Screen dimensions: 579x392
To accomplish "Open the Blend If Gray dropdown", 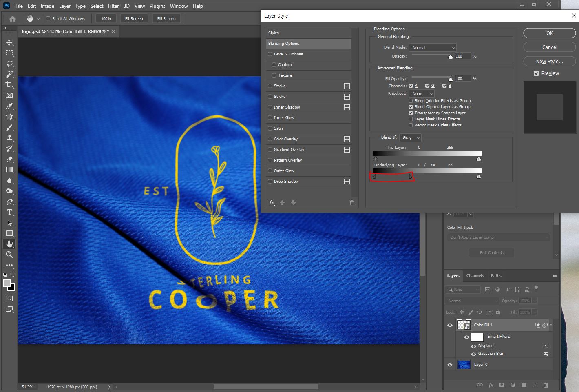I will [x=410, y=138].
